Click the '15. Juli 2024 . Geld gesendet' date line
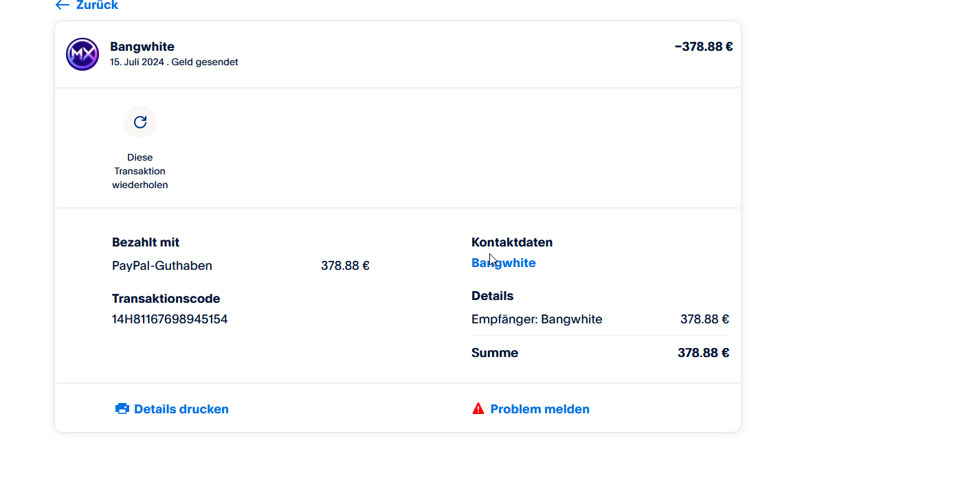The image size is (980, 495). tap(174, 62)
